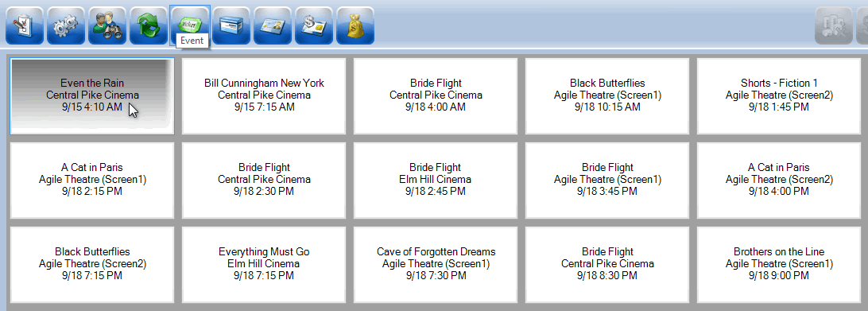Click the greyed-out coins with X icon

pyautogui.click(x=834, y=25)
